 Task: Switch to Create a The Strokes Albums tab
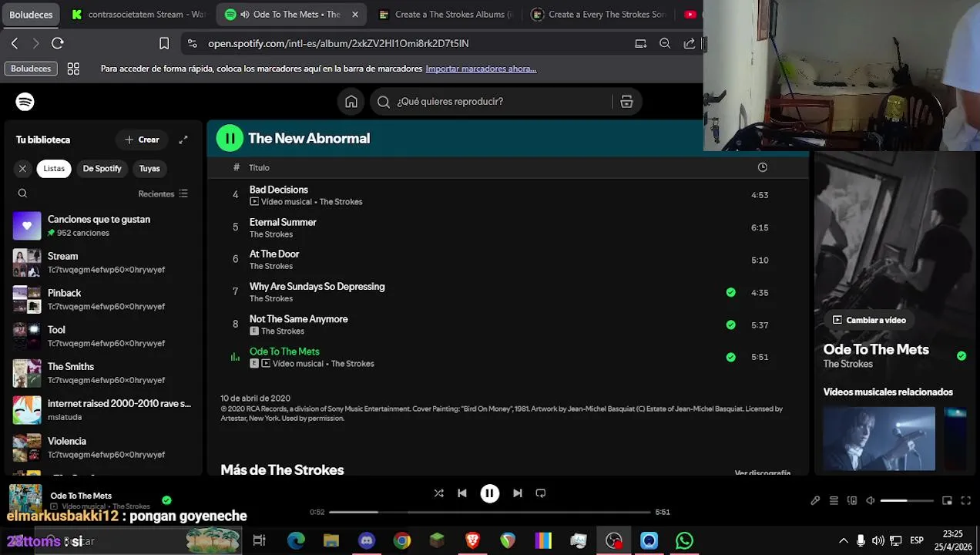click(x=445, y=14)
